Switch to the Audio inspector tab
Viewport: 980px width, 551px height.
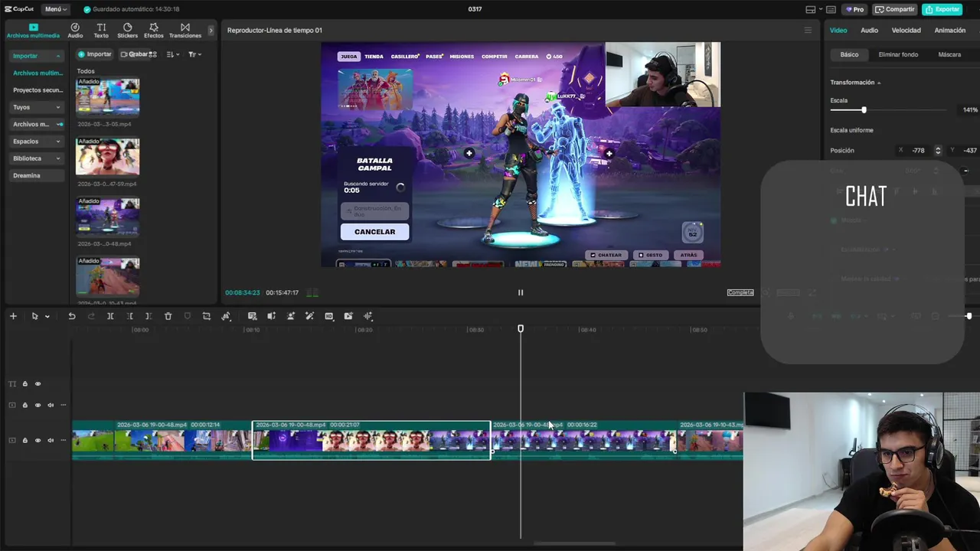[x=869, y=31]
